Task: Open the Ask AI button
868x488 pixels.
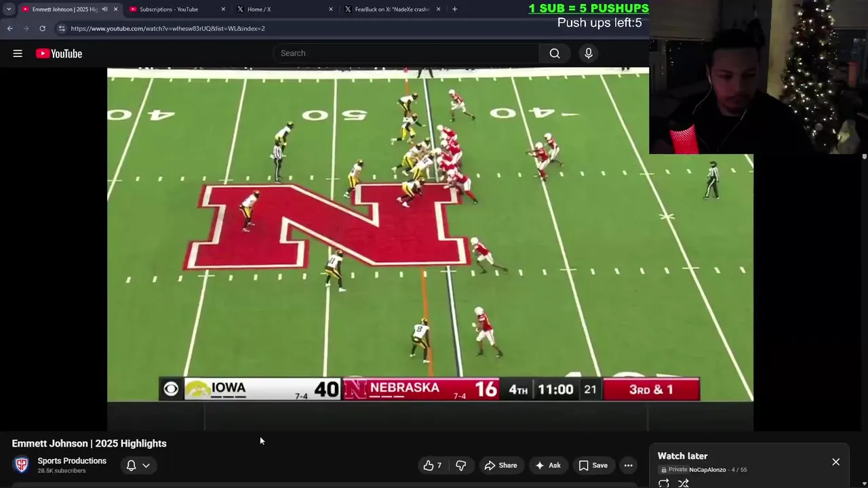Action: click(x=548, y=466)
